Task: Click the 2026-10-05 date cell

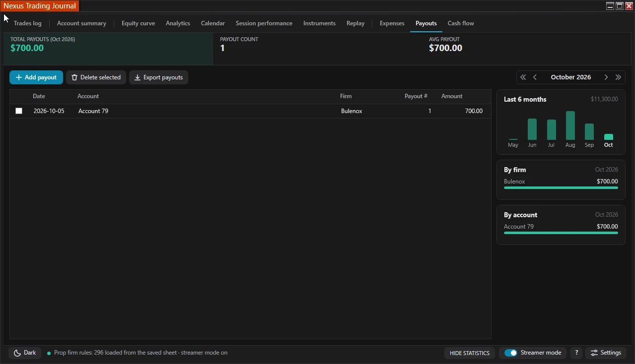Action: tap(49, 111)
